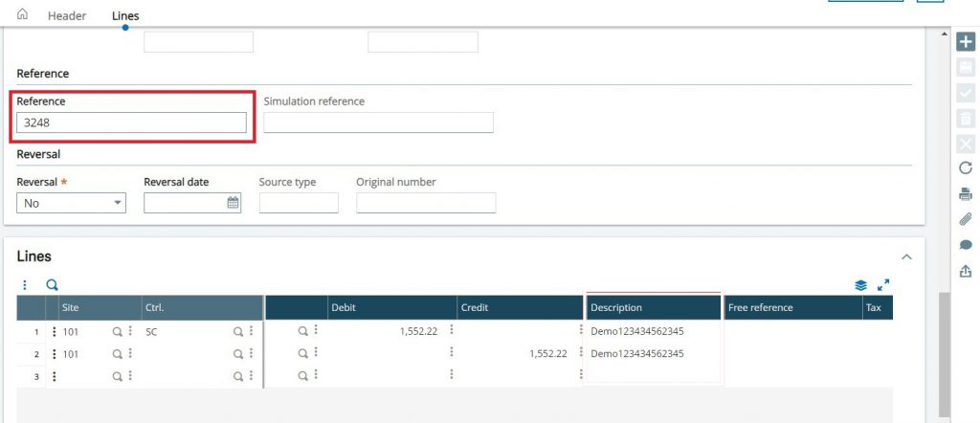The image size is (980, 423).
Task: Select Site 101 cell in row 2
Action: (71, 354)
